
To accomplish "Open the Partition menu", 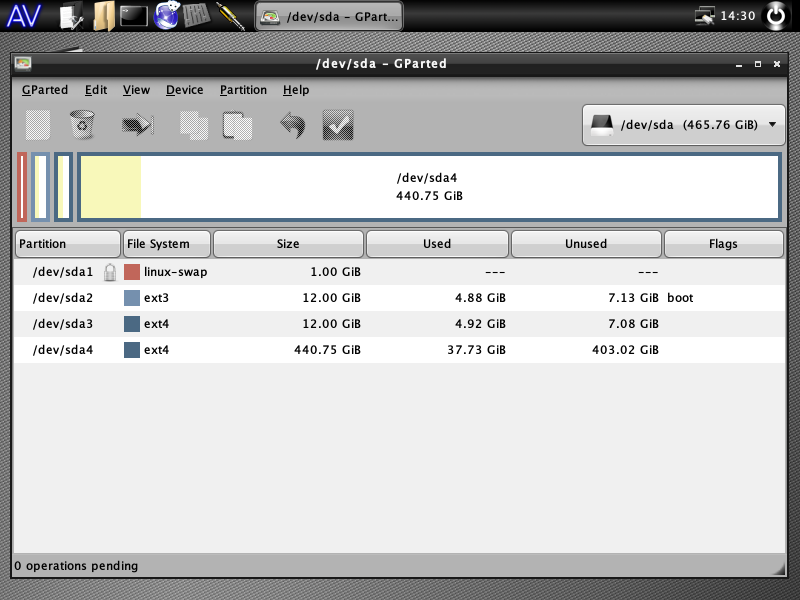I will point(243,90).
